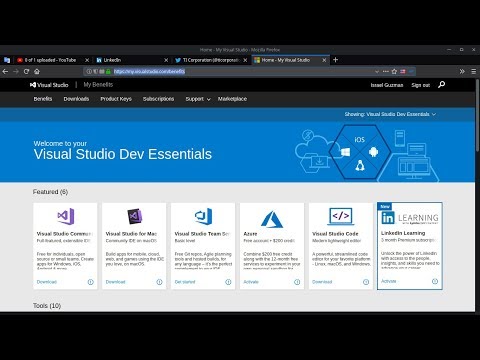Open the info icon on LinkedIn Learning card

click(x=435, y=281)
